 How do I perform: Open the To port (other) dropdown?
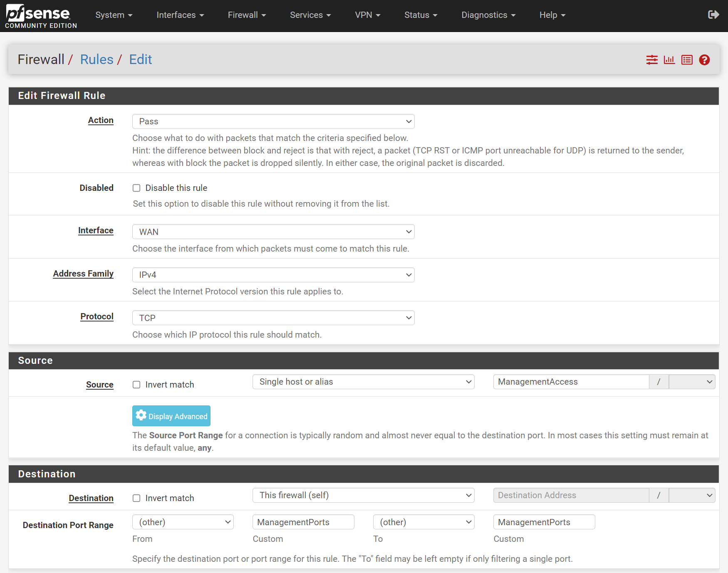(x=424, y=522)
